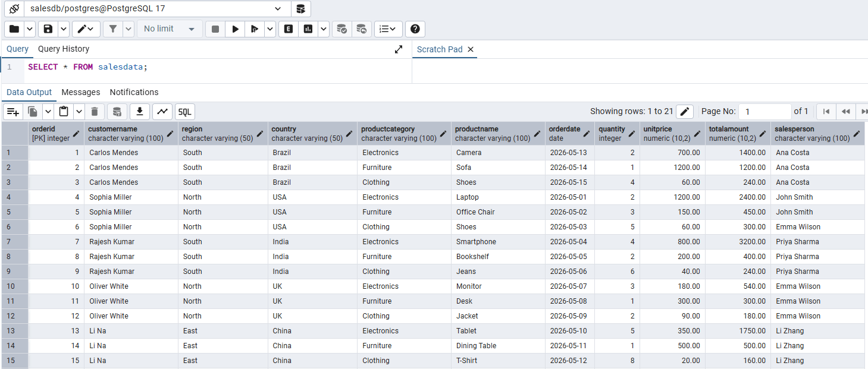Click the Rollback database icon
Viewport: 868px width, 369px height.
(x=361, y=29)
